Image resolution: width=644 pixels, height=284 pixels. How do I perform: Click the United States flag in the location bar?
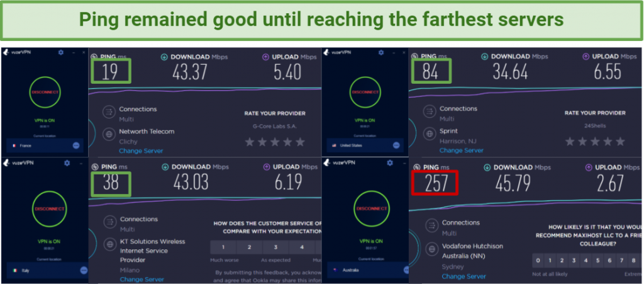pos(335,145)
